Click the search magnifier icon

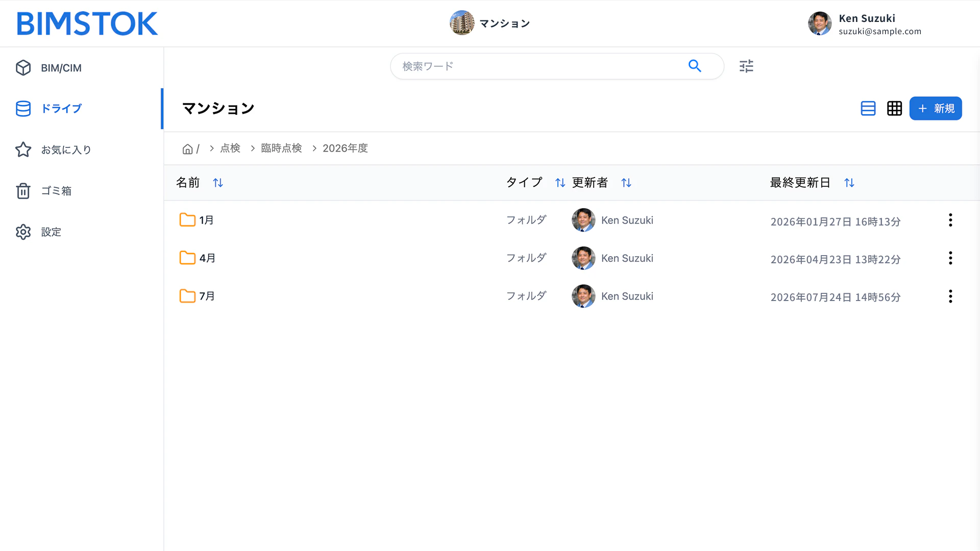pos(695,66)
